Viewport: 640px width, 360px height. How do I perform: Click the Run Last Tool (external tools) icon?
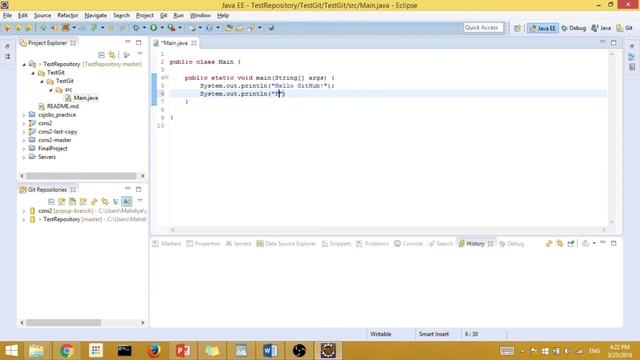tap(171, 28)
